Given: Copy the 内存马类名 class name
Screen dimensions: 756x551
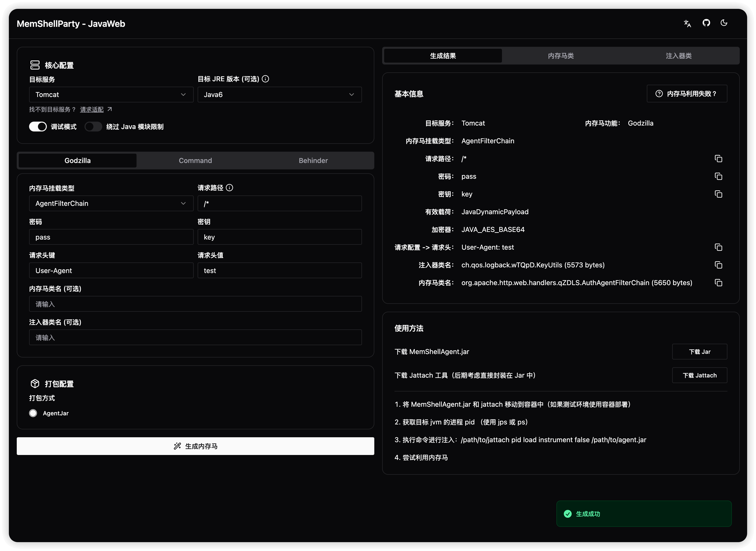Looking at the screenshot, I should (x=718, y=282).
